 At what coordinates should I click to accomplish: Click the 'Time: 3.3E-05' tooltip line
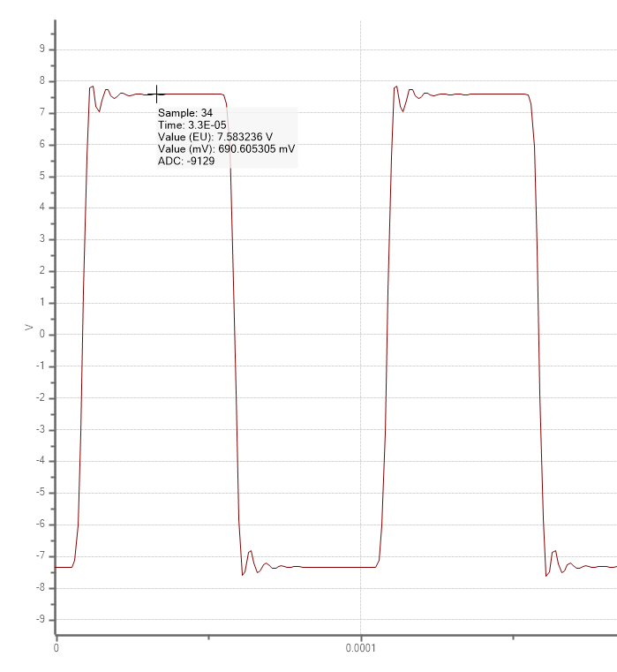(x=192, y=125)
